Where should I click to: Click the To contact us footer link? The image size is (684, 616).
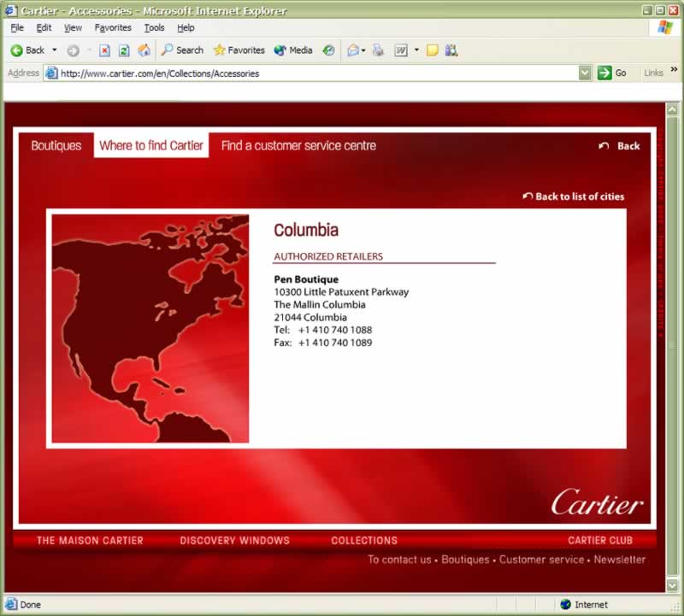coord(399,560)
